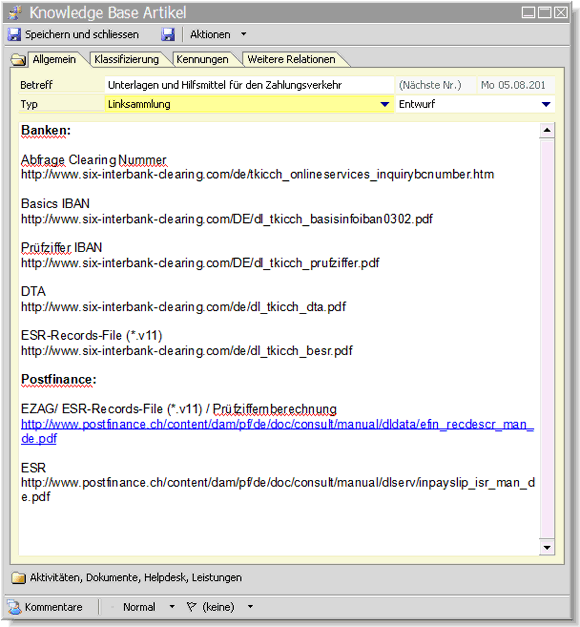Click the prufziffer.pdf URL text
The width and height of the screenshot is (580, 627).
click(x=200, y=263)
